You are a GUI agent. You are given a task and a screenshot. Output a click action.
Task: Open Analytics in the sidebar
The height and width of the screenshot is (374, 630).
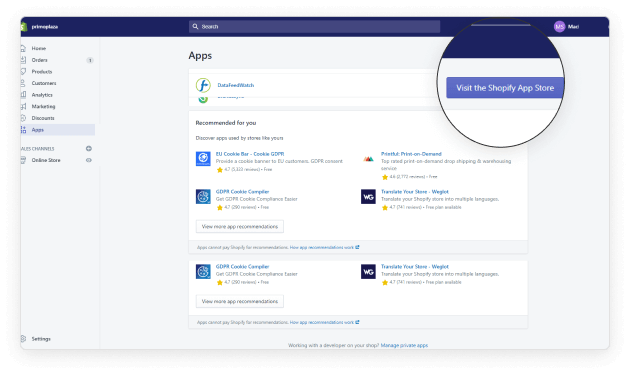tap(42, 95)
